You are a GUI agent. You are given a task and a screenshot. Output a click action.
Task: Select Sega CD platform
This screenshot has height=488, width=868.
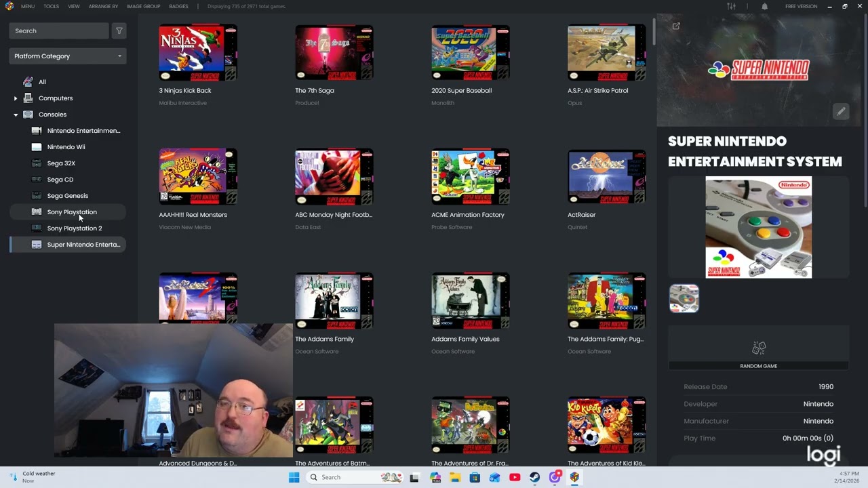pyautogui.click(x=60, y=180)
